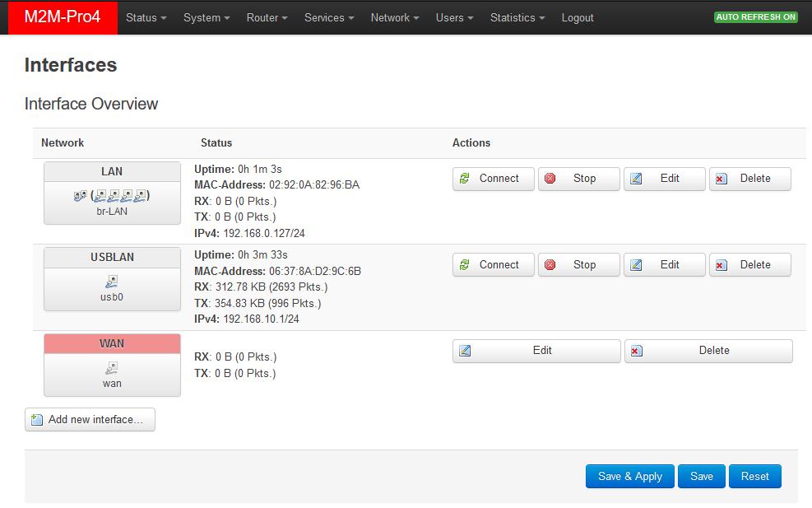The height and width of the screenshot is (508, 812).
Task: Select the LAN network header box
Action: coord(112,171)
